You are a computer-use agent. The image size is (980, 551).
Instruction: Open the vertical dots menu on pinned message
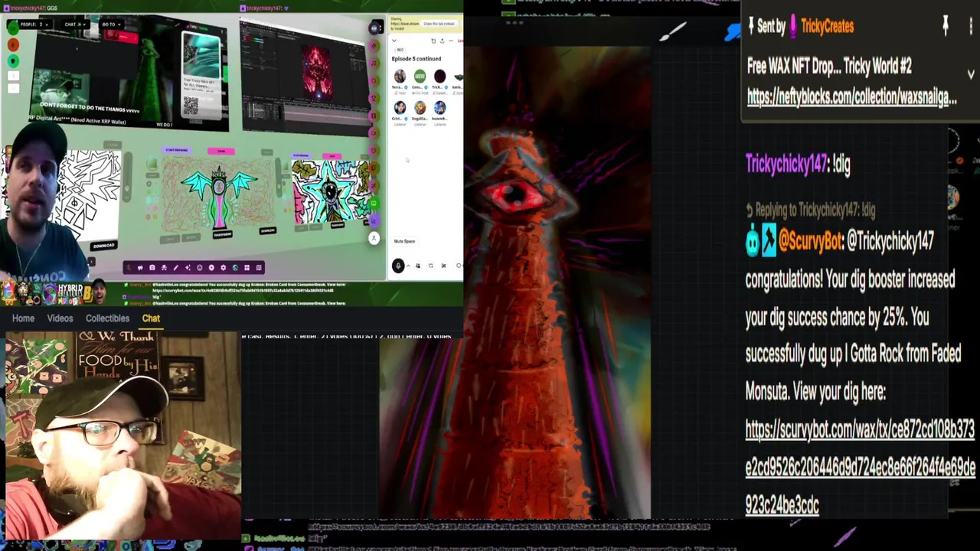(x=971, y=26)
